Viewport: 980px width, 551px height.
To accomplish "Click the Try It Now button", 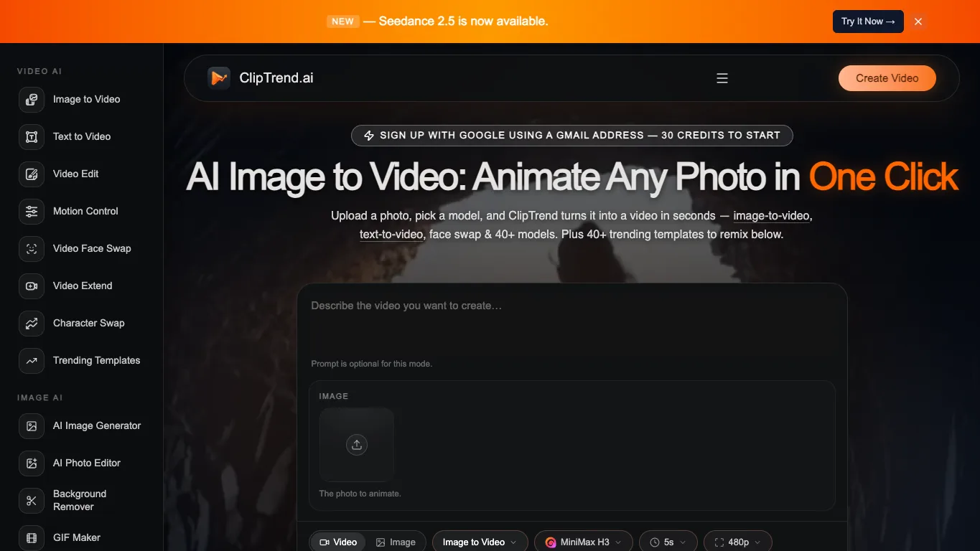I will pyautogui.click(x=868, y=22).
